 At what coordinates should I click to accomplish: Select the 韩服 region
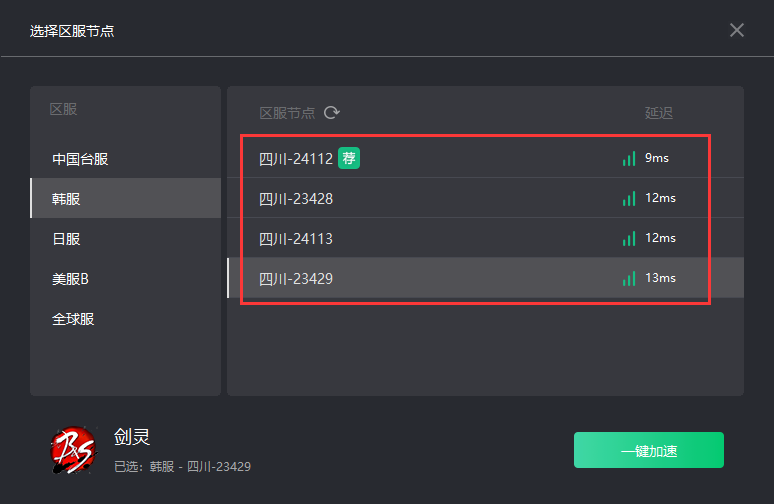click(x=125, y=198)
